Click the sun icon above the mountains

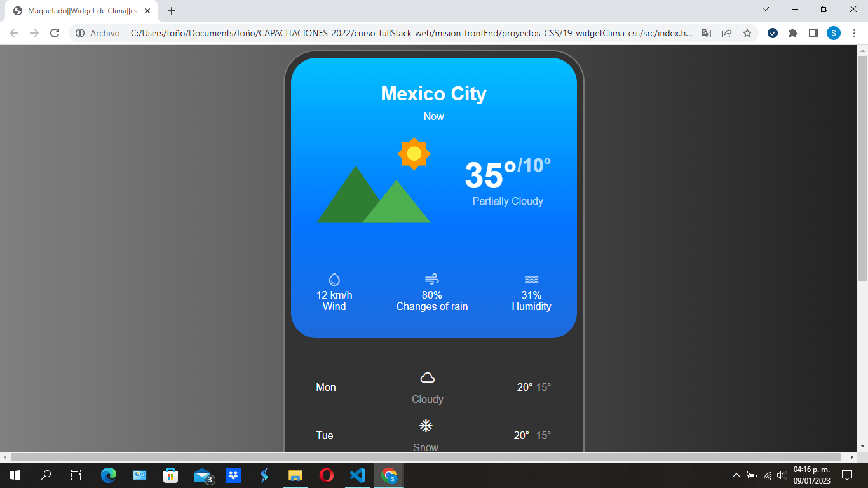[x=415, y=153]
